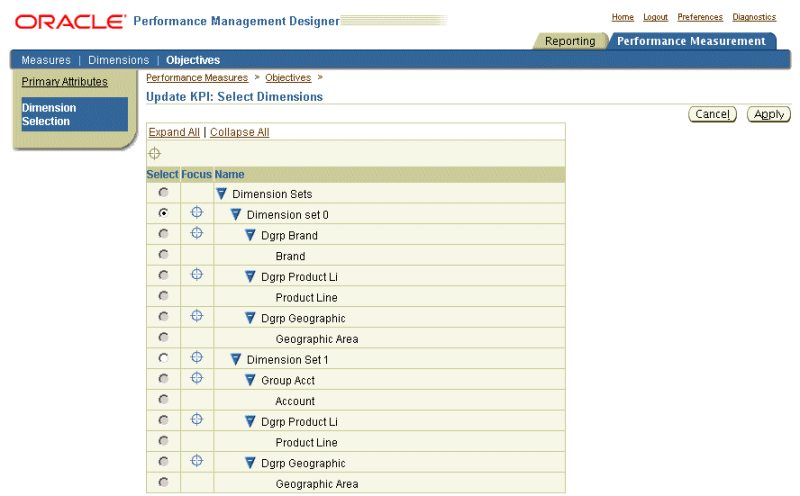Click focus icon for Dgrp Brand
Viewport: 800px width, 496px height.
click(x=196, y=234)
